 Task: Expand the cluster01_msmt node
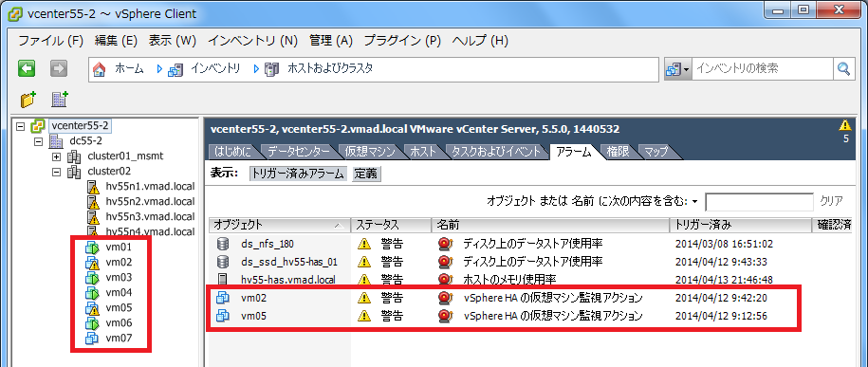coord(57,157)
